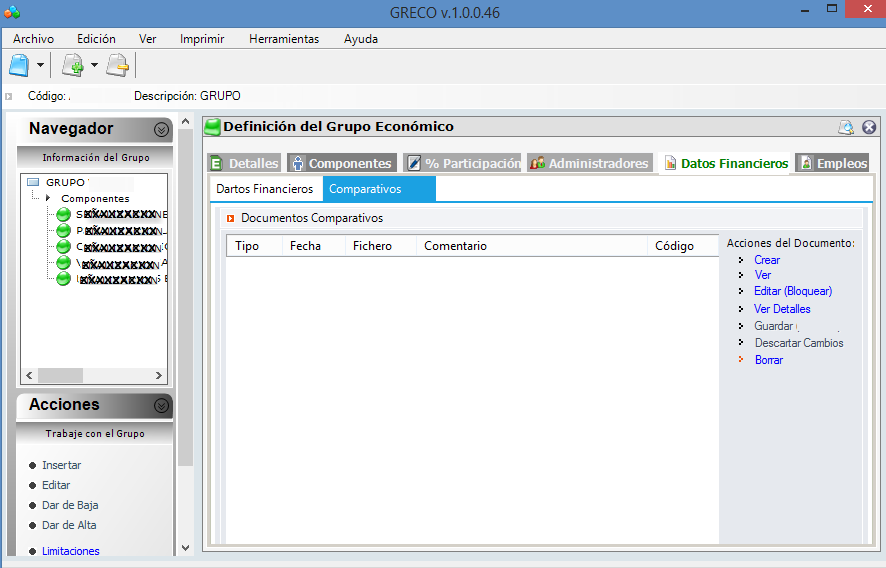
Task: Click the green icon beside the Definición del Grupo title
Action: [x=212, y=127]
